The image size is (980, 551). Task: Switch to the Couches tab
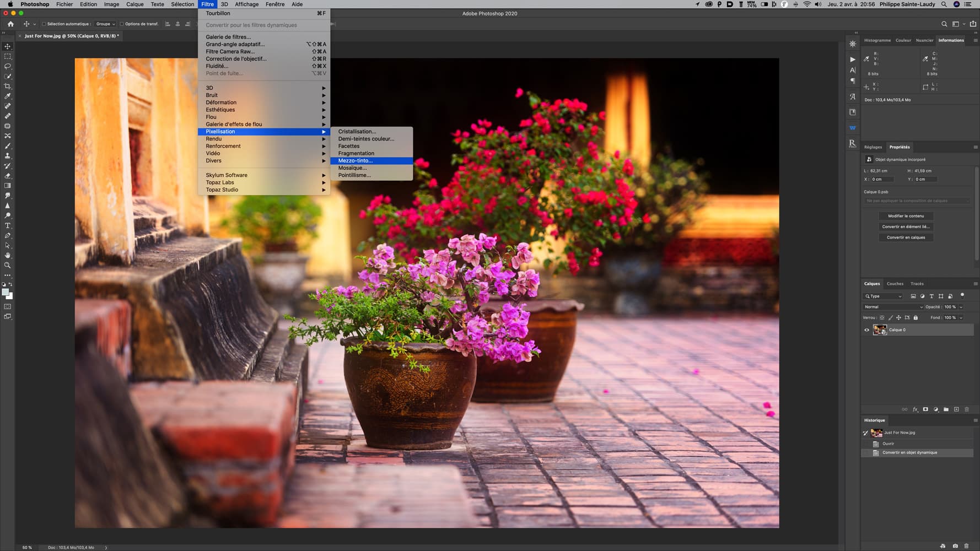tap(895, 284)
